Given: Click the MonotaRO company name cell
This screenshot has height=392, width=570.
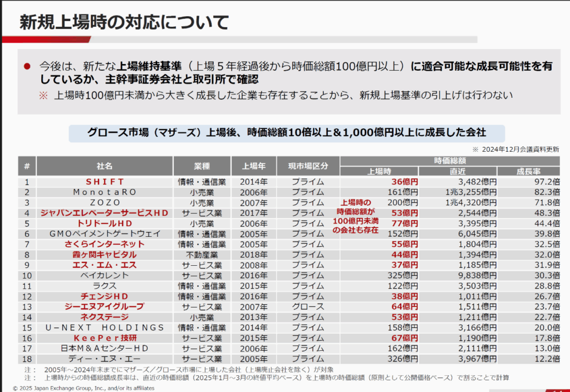Looking at the screenshot, I should [x=105, y=192].
